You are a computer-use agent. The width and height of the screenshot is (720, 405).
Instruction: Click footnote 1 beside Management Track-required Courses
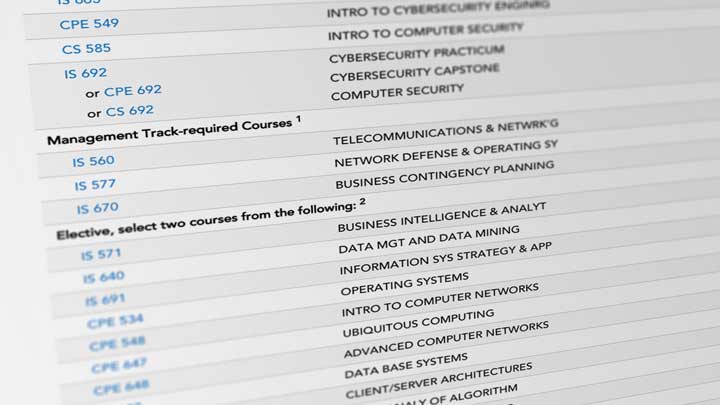point(298,119)
